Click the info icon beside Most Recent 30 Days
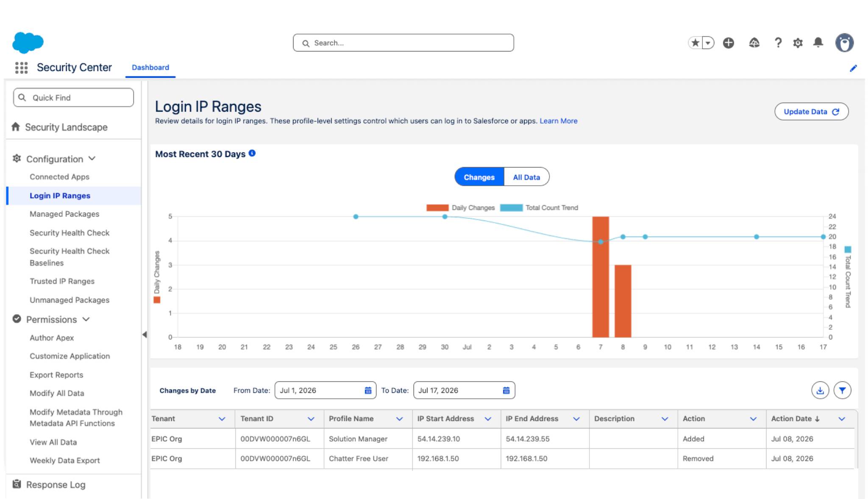 pyautogui.click(x=252, y=153)
